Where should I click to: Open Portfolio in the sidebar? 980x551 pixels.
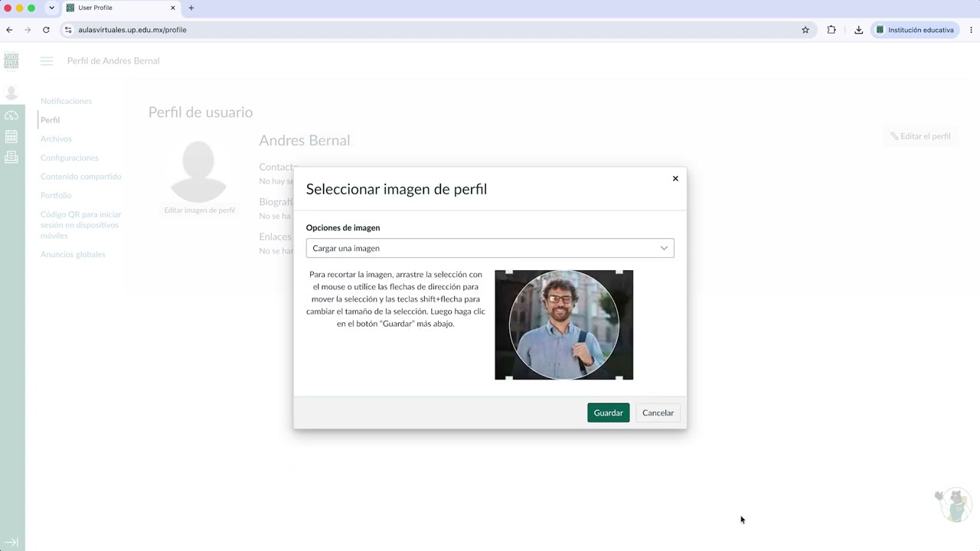coord(56,195)
